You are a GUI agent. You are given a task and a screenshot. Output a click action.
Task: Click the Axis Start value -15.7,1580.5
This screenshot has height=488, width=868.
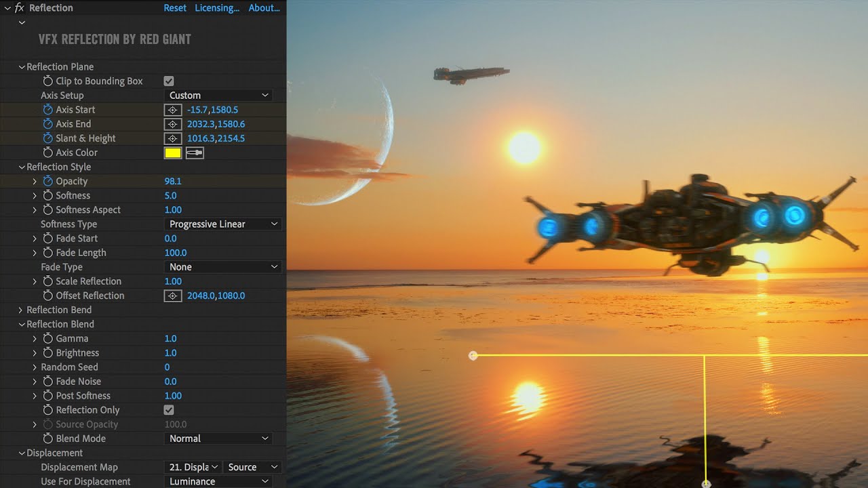(212, 110)
